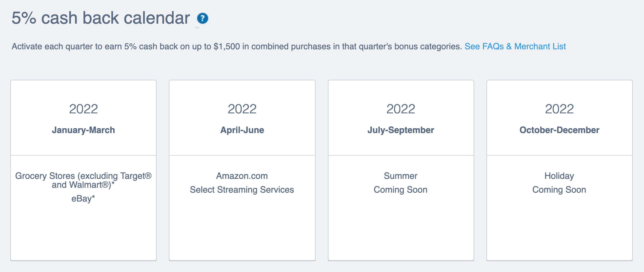Click the Holiday category text

point(559,176)
